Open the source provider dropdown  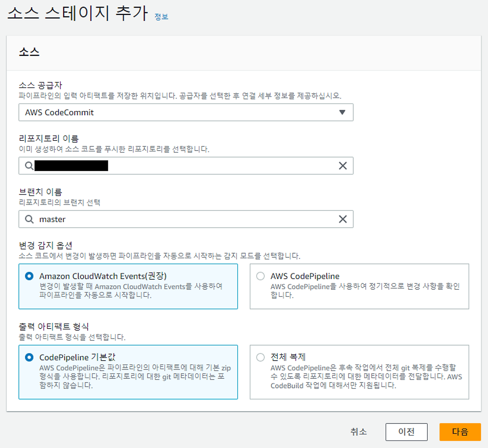pos(186,112)
